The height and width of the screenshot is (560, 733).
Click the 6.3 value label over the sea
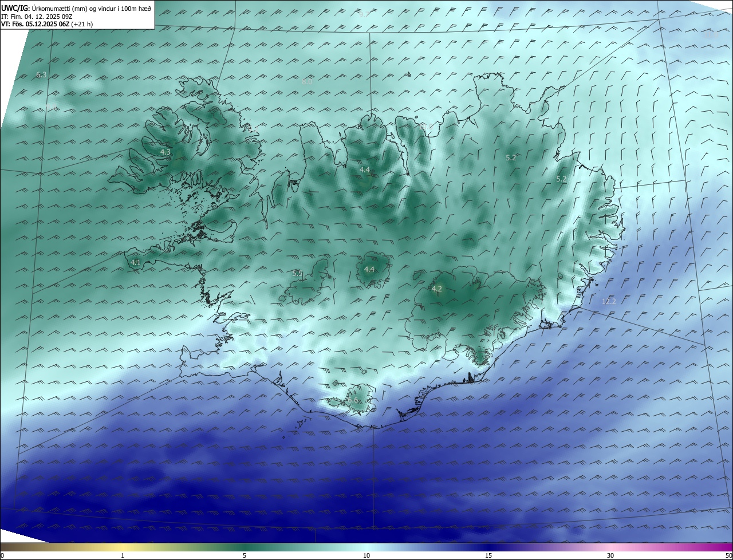(x=41, y=75)
